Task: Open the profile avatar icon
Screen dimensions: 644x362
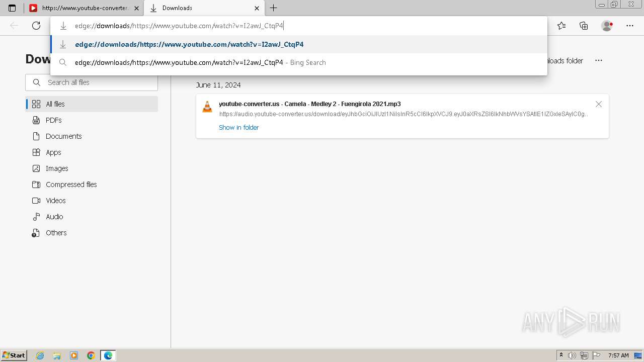Action: [x=607, y=26]
